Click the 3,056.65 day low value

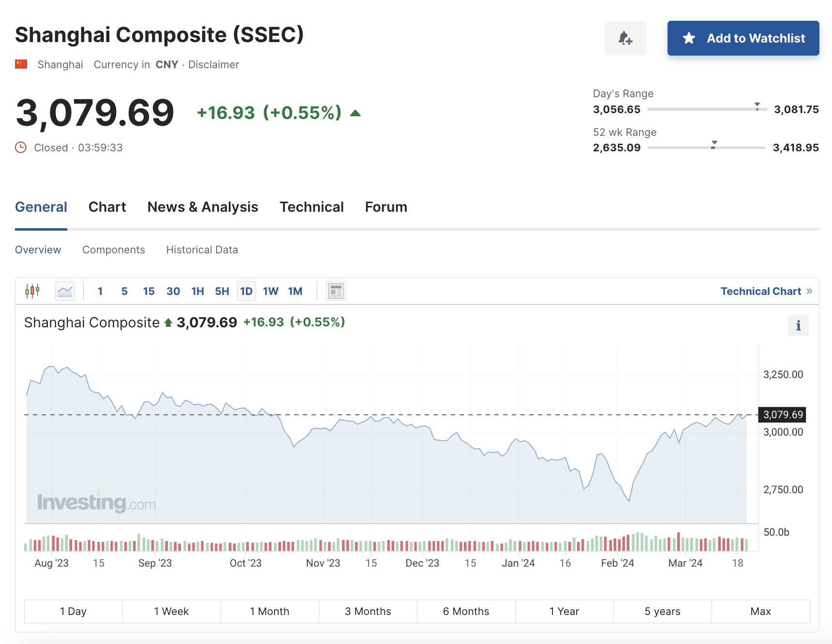tap(617, 109)
